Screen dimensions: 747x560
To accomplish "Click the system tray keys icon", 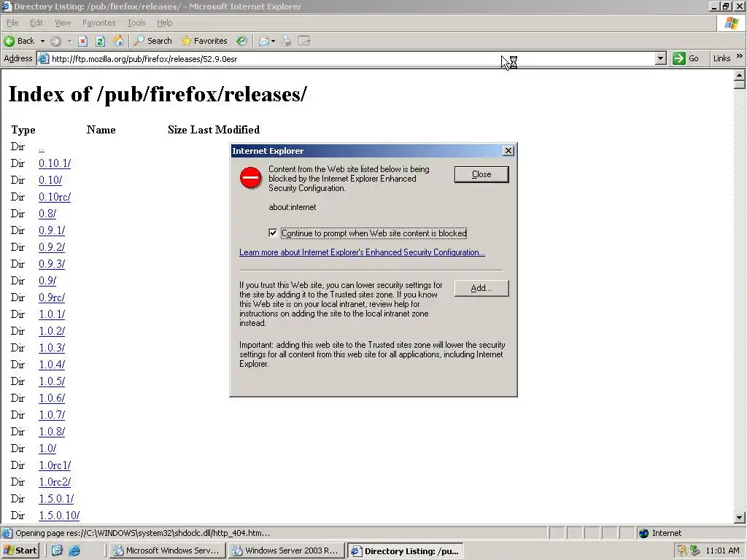I will point(682,551).
